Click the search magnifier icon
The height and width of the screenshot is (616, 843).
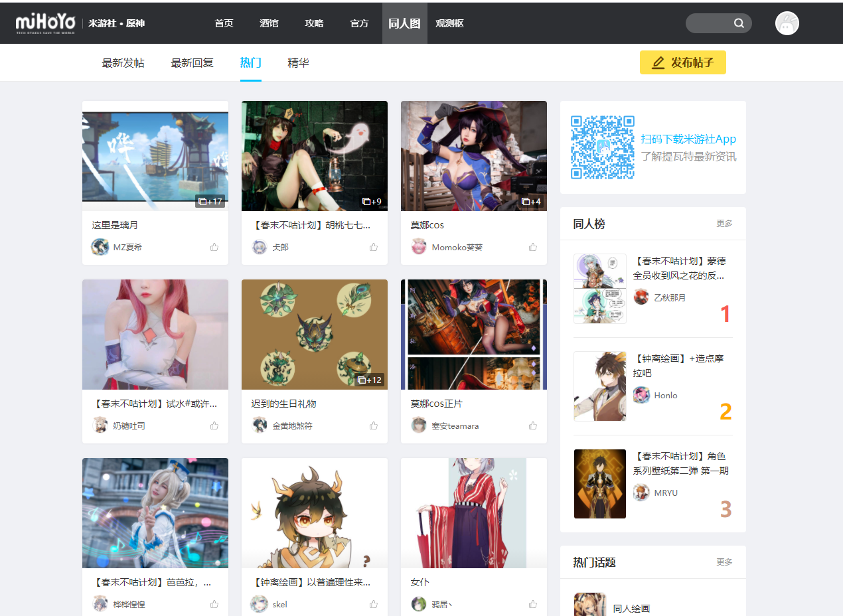[739, 23]
